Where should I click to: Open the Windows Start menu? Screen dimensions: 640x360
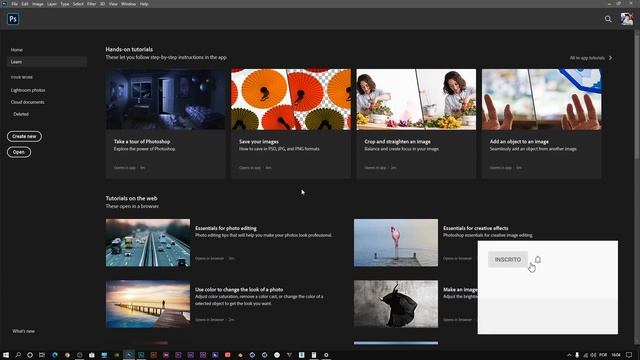pyautogui.click(x=6, y=355)
